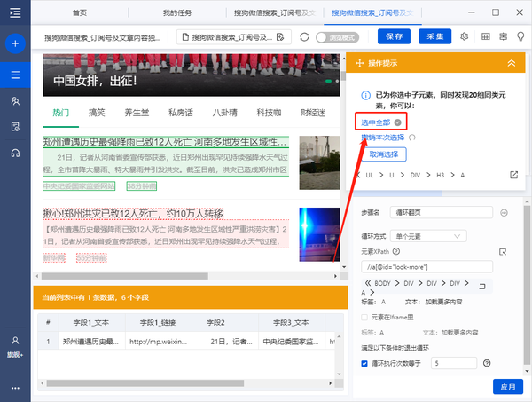Image resolution: width=532 pixels, height=402 pixels.
Task: Uncheck the 循环执行次数等于 checkbox
Action: 364,363
